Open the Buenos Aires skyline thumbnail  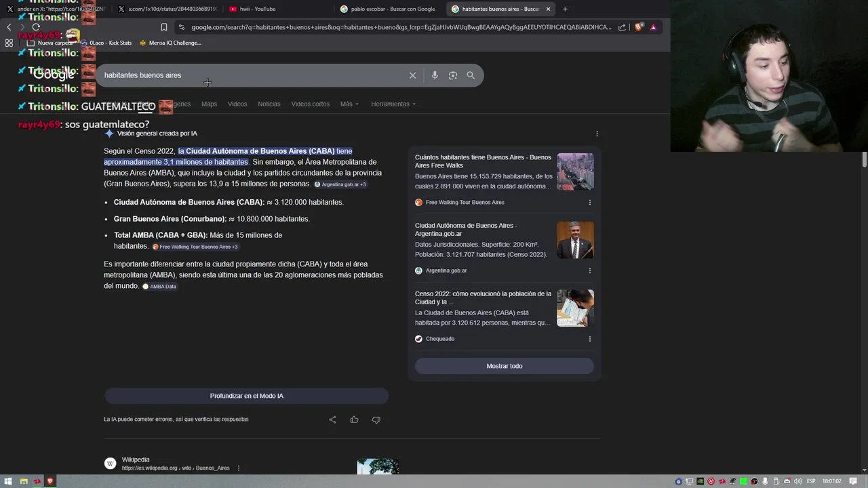575,172
